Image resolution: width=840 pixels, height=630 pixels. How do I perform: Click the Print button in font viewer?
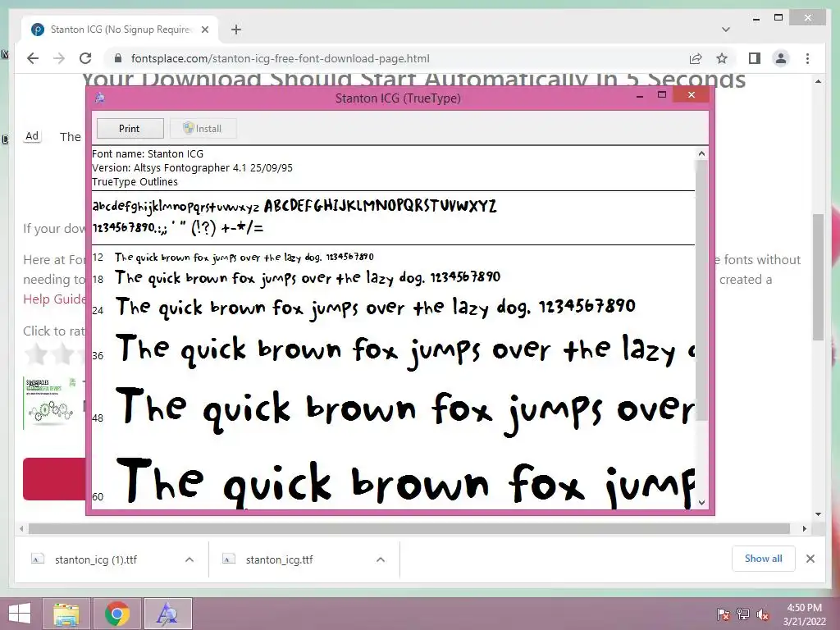[130, 129]
